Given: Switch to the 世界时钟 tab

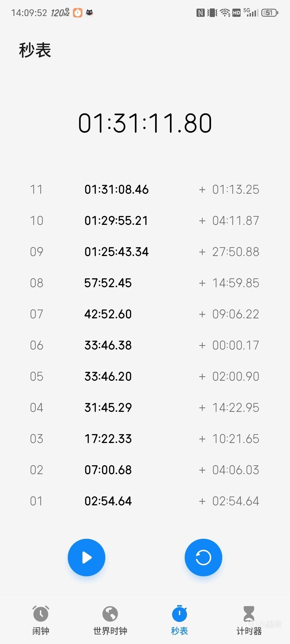Looking at the screenshot, I should coord(110,631).
